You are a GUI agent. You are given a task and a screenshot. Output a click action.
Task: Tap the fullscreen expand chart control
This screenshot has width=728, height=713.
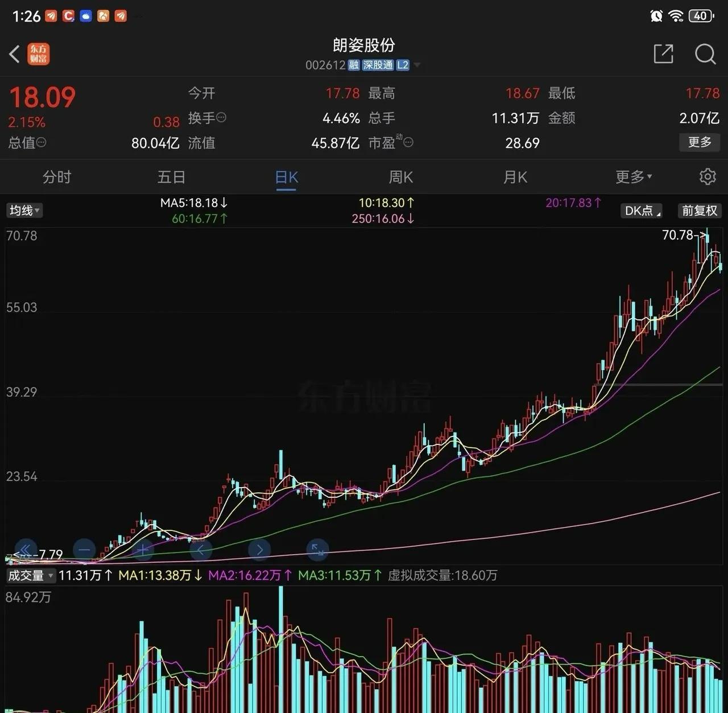[317, 550]
